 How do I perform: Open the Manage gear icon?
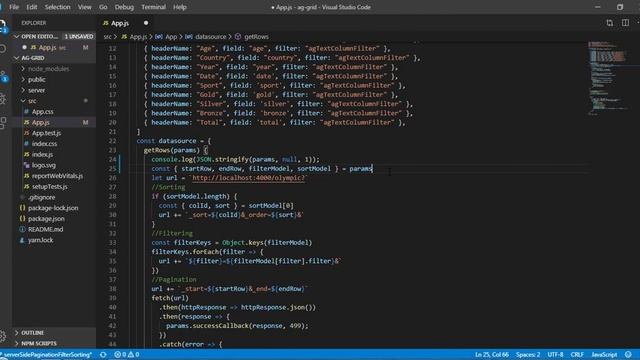coord(3,336)
